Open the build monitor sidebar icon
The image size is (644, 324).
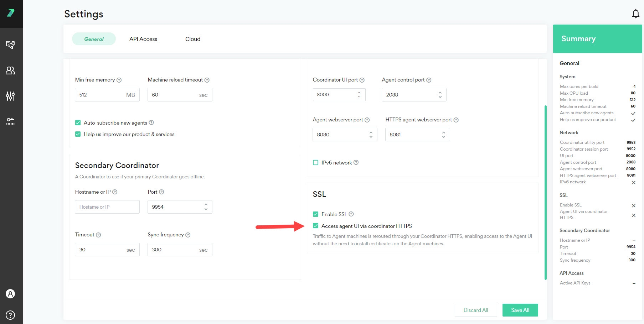[x=10, y=45]
